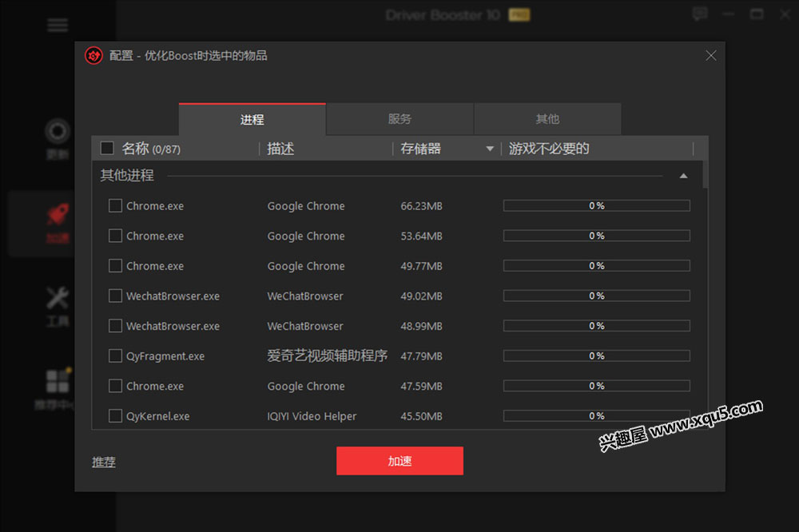The width and height of the screenshot is (799, 532).
Task: Click progress bar for QyKernel.exe row
Action: click(597, 416)
